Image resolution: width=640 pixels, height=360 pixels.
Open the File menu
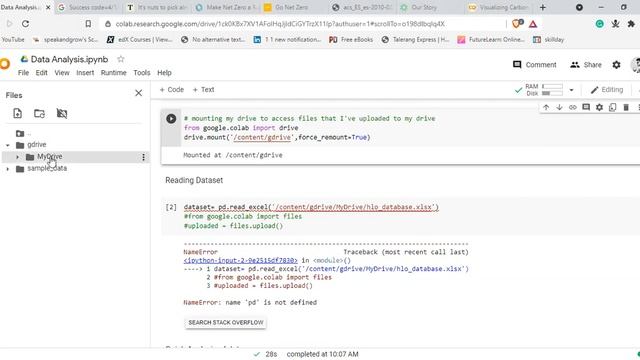pos(23,73)
